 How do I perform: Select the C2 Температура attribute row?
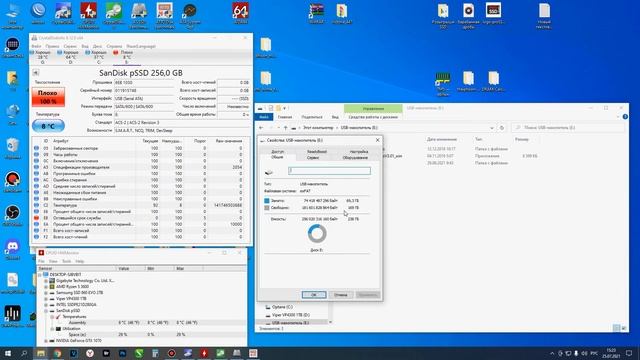[x=141, y=205]
